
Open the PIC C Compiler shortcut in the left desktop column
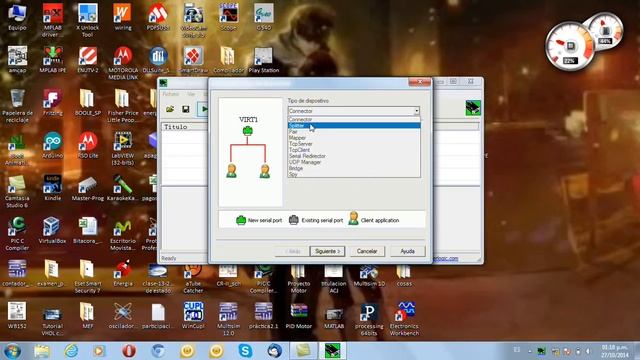[17, 234]
